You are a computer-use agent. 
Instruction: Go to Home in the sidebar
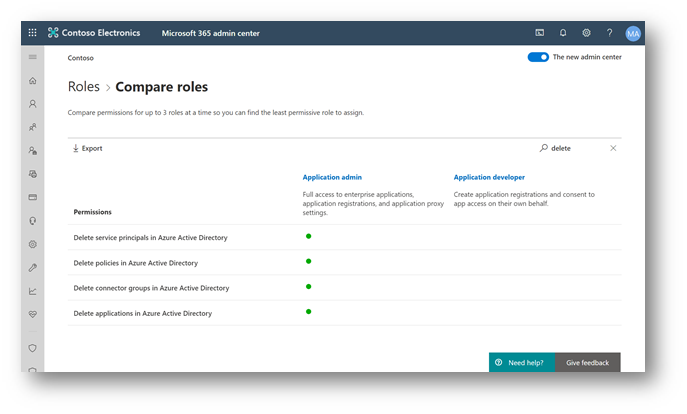point(33,81)
